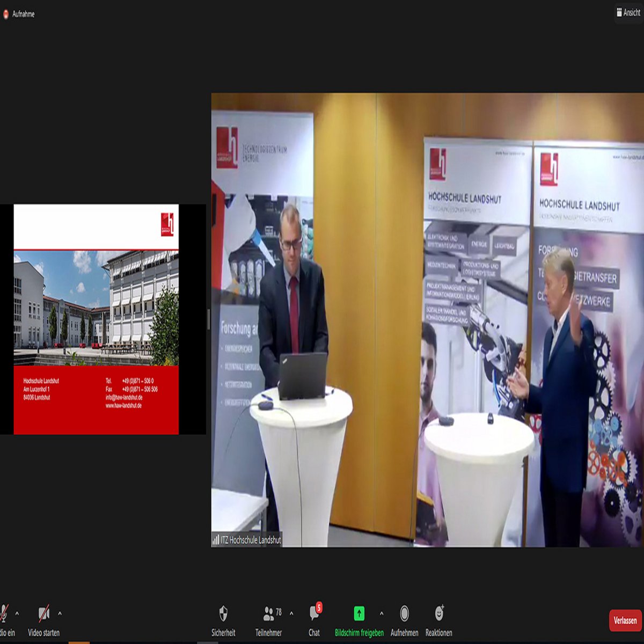Open the Chat with unread messages
The height and width of the screenshot is (644, 644).
pos(314,620)
